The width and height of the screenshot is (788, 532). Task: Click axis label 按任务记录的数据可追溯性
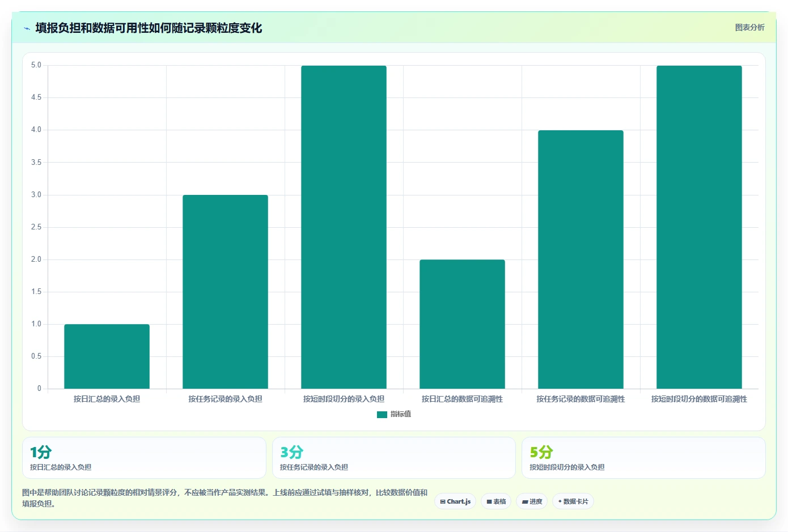click(581, 399)
